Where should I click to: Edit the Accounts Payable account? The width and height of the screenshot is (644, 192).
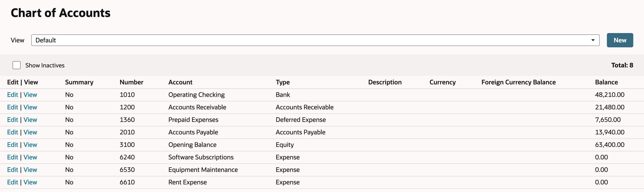click(x=13, y=132)
